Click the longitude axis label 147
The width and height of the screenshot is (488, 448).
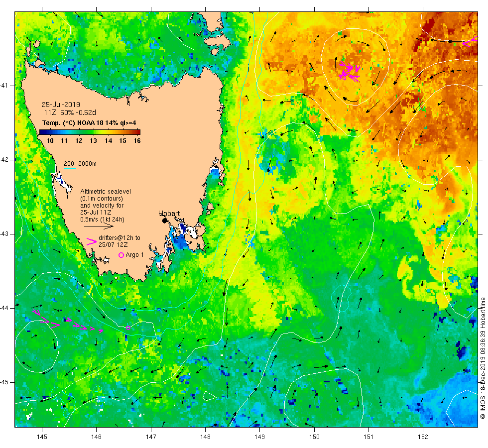[151, 437]
